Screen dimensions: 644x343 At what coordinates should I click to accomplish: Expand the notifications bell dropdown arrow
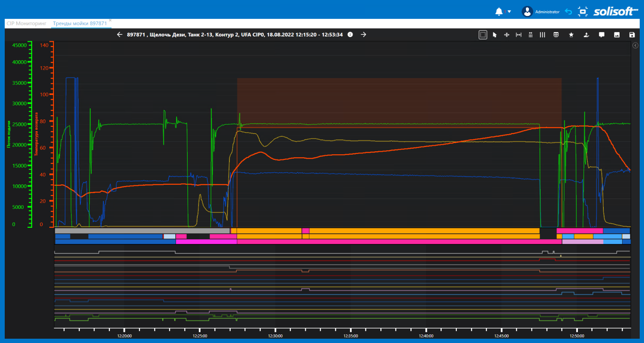point(509,12)
